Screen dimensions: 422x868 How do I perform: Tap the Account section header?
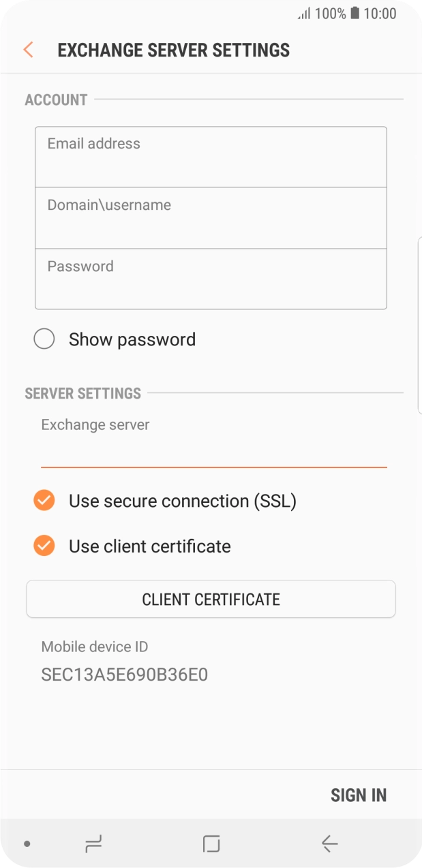[x=55, y=99]
